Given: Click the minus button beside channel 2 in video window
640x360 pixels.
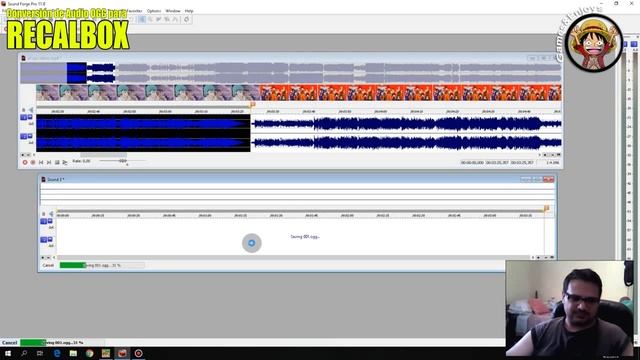Looking at the screenshot, I should pyautogui.click(x=30, y=136).
